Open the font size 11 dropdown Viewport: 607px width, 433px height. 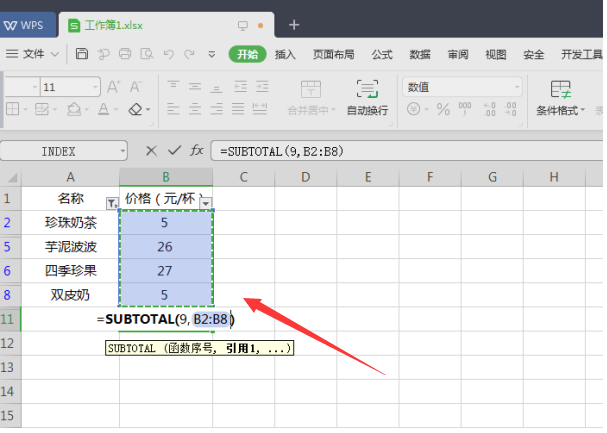(x=95, y=87)
